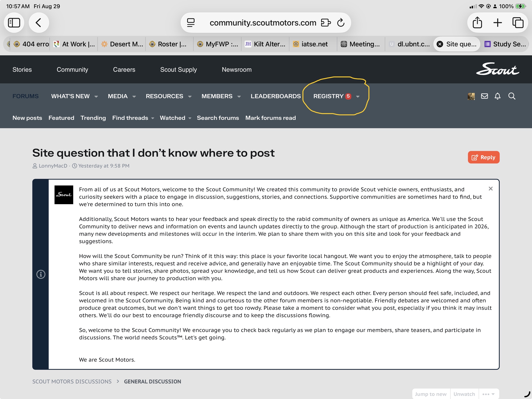
Task: Open the forum search magnifier icon
Action: [x=512, y=96]
